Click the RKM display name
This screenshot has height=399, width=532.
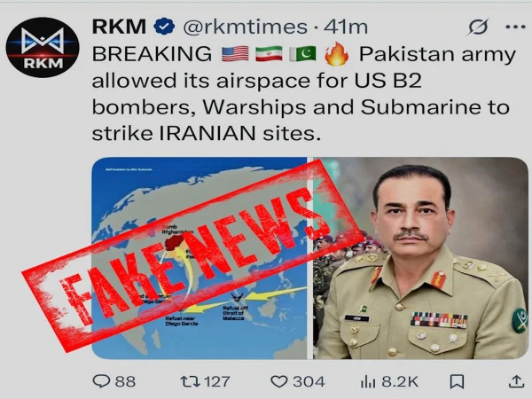[119, 27]
